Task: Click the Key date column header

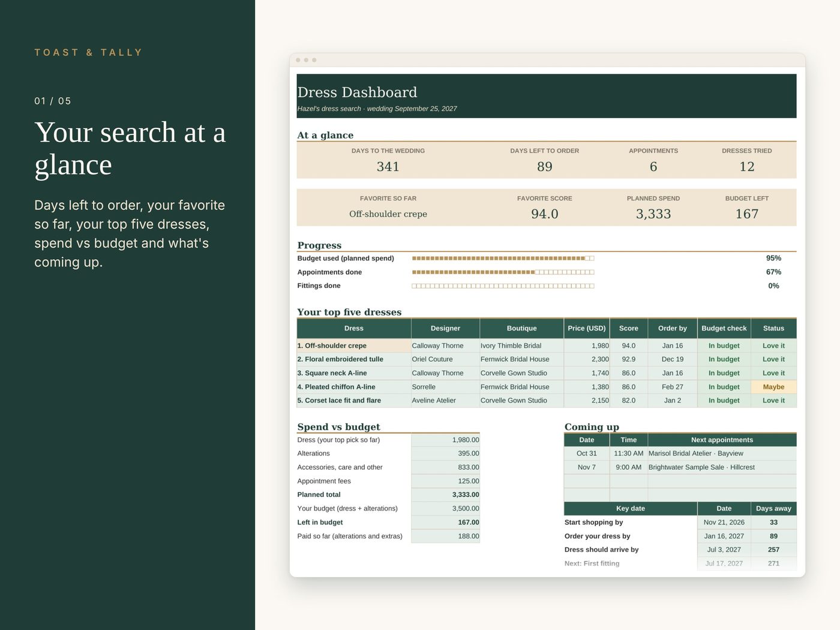Action: point(631,509)
